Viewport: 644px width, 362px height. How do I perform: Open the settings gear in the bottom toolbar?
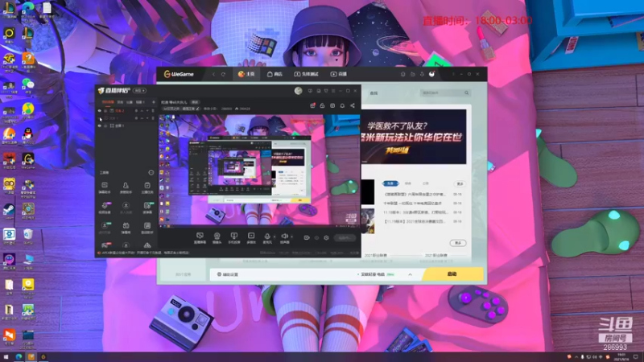pos(326,237)
